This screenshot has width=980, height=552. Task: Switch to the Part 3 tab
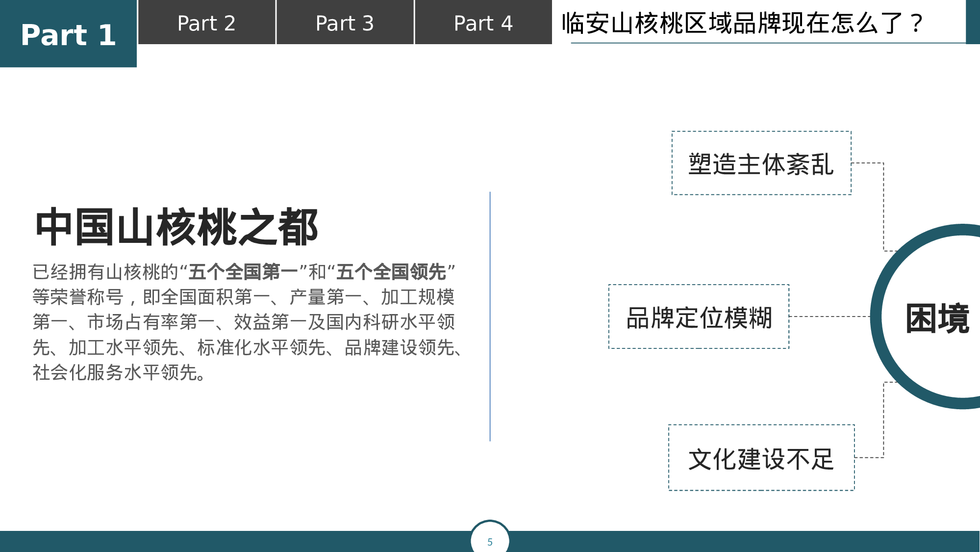tap(345, 24)
